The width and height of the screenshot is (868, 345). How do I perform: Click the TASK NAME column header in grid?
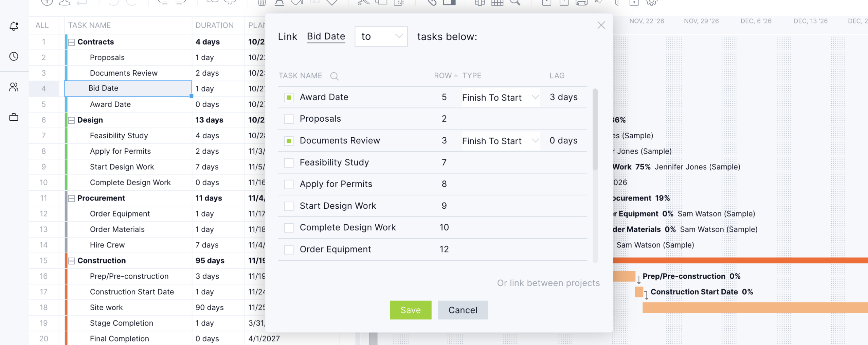[89, 25]
